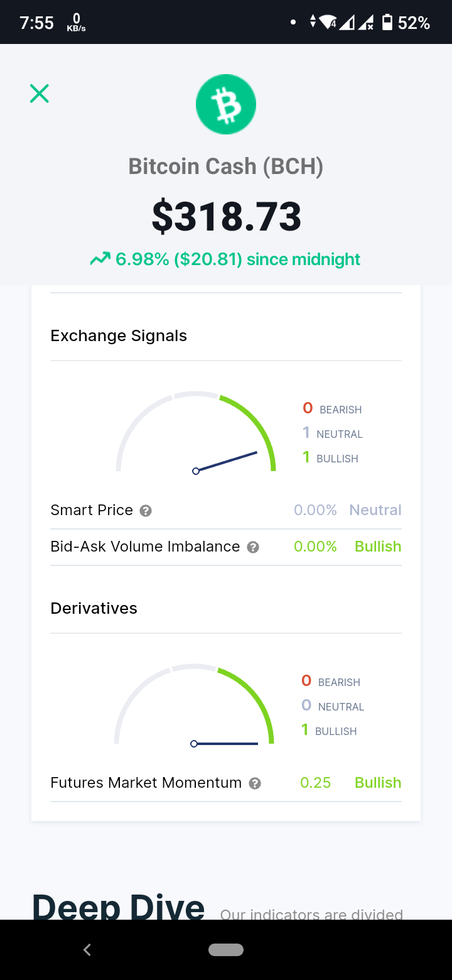Select the Derivatives gauge needle
Screen dimensions: 452x980
point(224,744)
